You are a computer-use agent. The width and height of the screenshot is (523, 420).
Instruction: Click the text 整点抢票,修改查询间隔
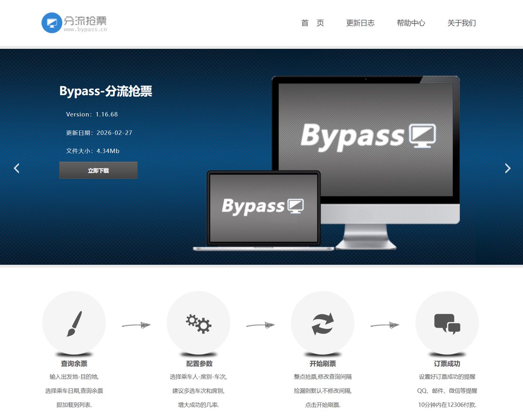323,376
